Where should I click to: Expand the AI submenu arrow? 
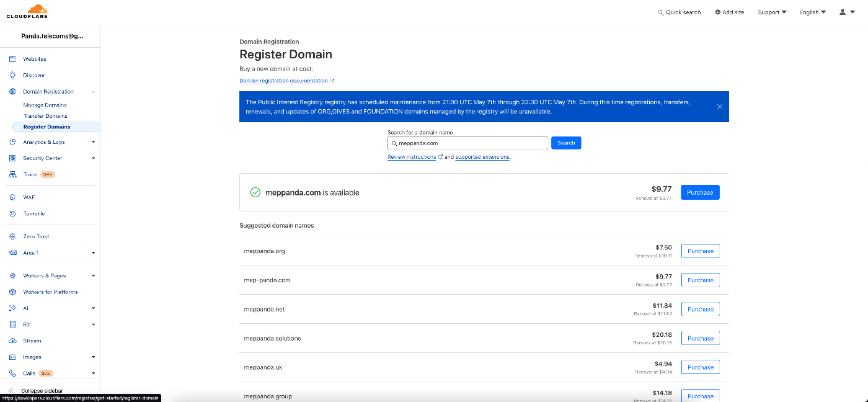[93, 308]
